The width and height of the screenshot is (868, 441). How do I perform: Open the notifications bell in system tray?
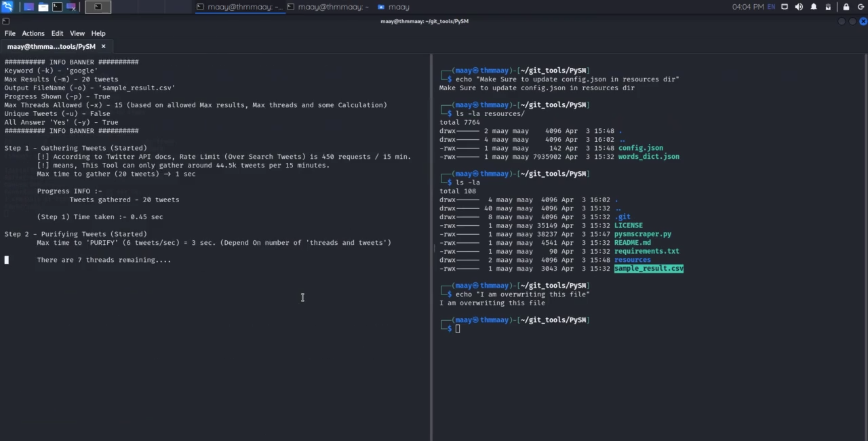point(814,7)
